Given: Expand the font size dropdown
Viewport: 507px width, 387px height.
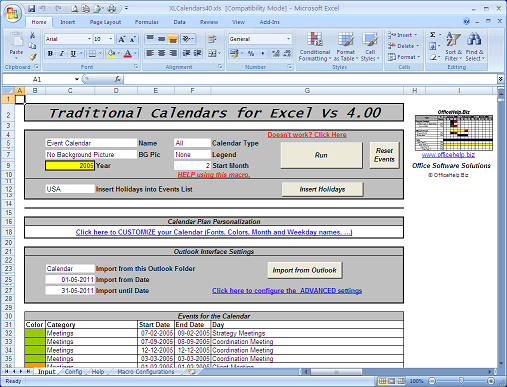Looking at the screenshot, I should 111,39.
